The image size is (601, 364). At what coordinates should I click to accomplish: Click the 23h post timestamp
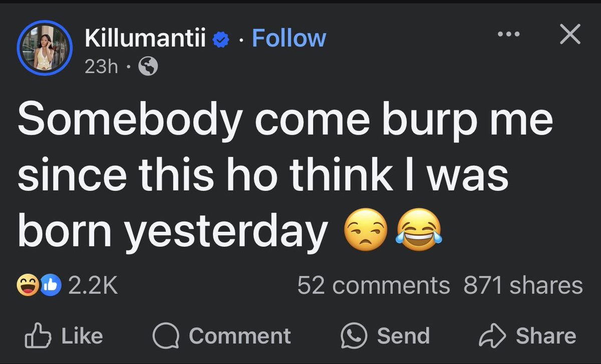pos(101,67)
